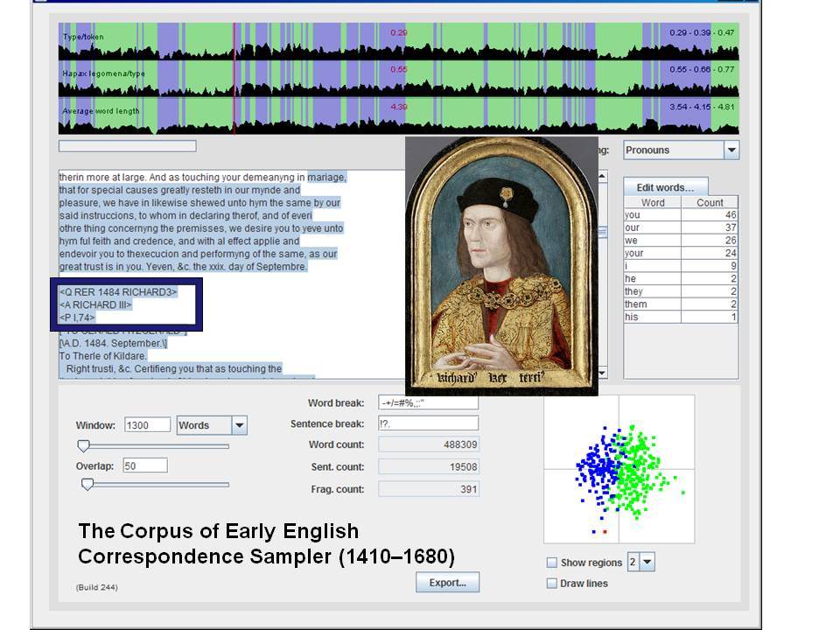Select the 'he' row in the word table
The image size is (840, 630).
681,278
